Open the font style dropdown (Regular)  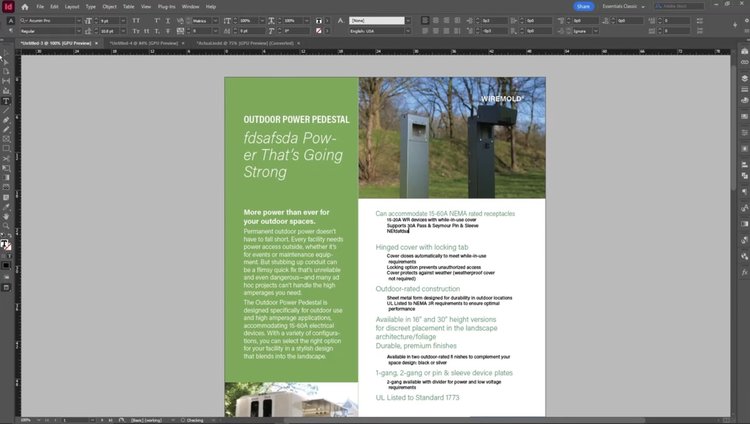coord(78,31)
